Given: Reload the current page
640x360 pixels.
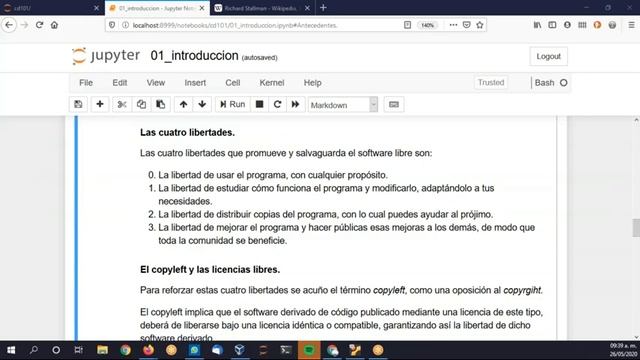Looking at the screenshot, I should click(39, 25).
